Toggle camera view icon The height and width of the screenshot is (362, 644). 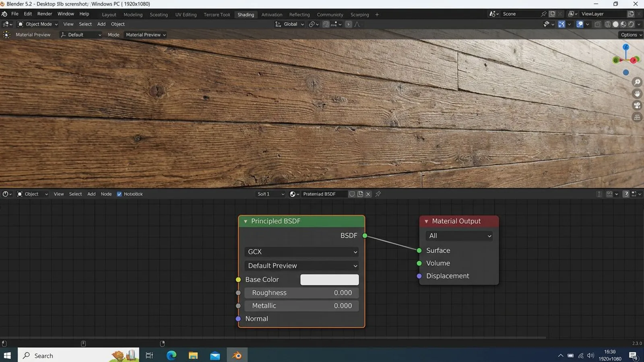click(637, 105)
